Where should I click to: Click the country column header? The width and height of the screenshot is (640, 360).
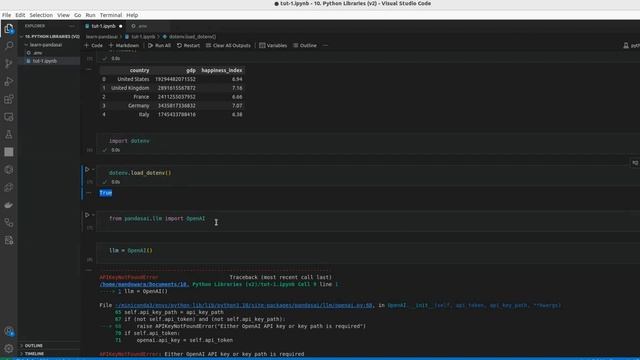(139, 70)
